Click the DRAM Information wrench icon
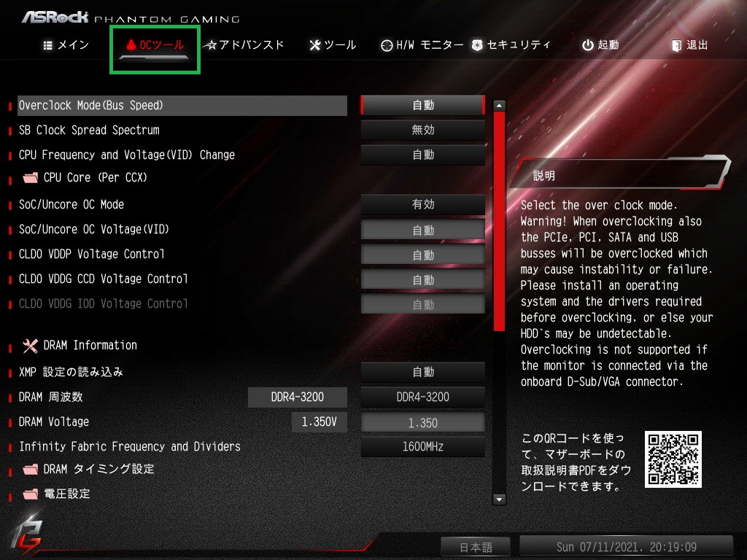 pos(31,346)
